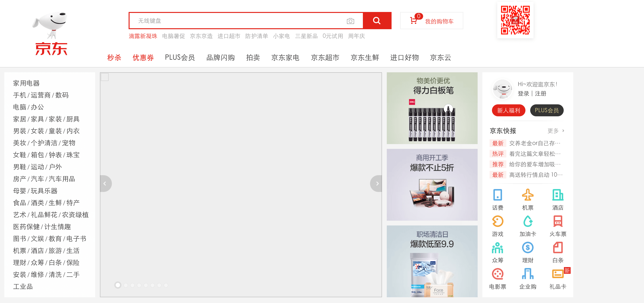Click the 电影票 movie ticket icon

[x=497, y=274]
